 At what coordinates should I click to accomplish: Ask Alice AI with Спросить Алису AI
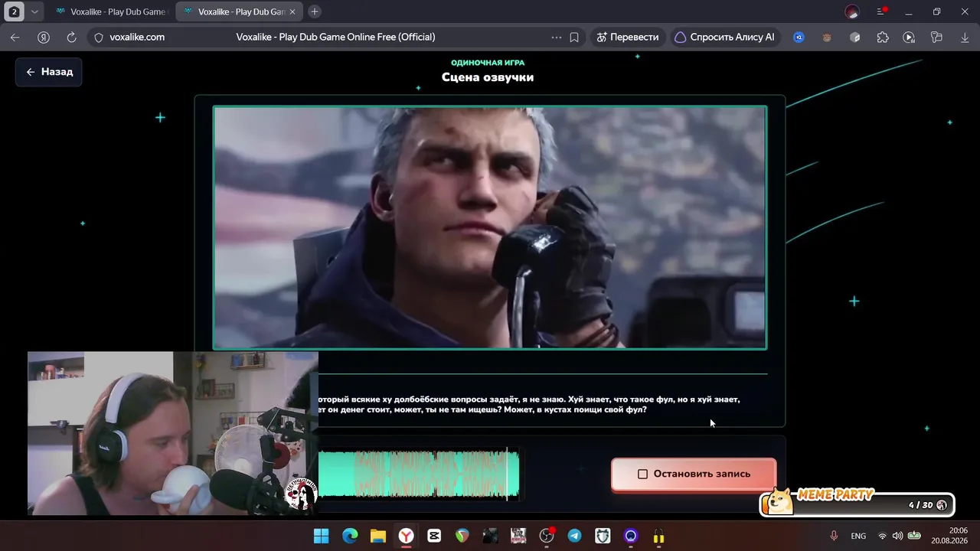click(x=725, y=37)
